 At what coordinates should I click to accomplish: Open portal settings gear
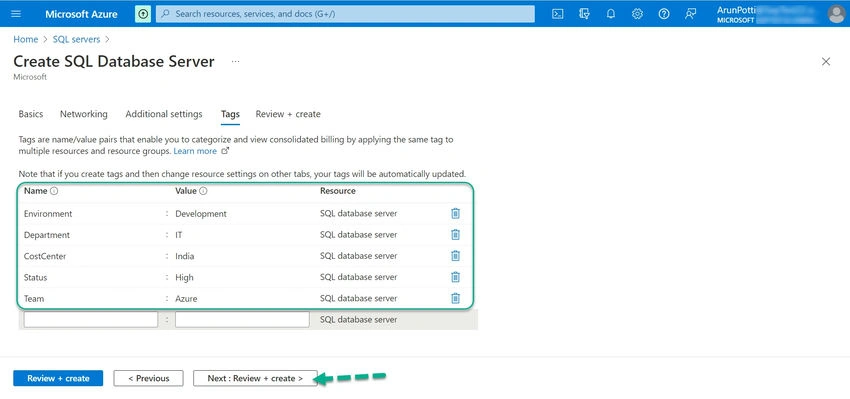(x=638, y=14)
